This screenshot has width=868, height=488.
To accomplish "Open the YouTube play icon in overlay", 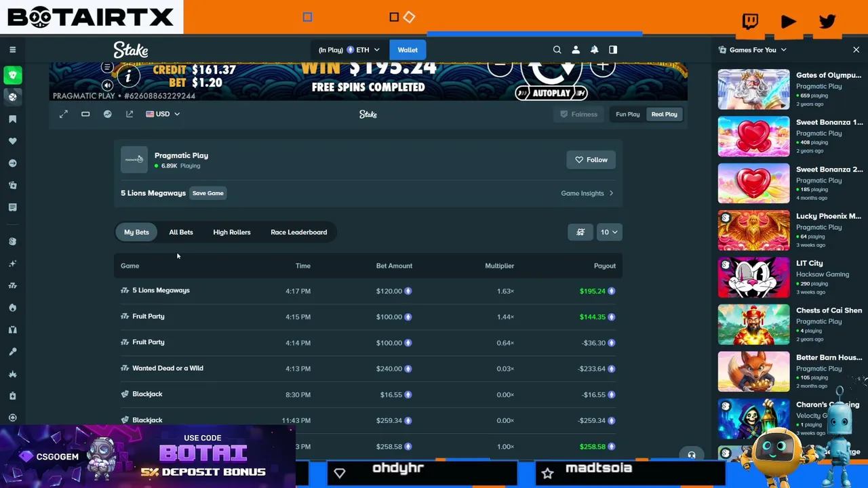I will [x=789, y=21].
